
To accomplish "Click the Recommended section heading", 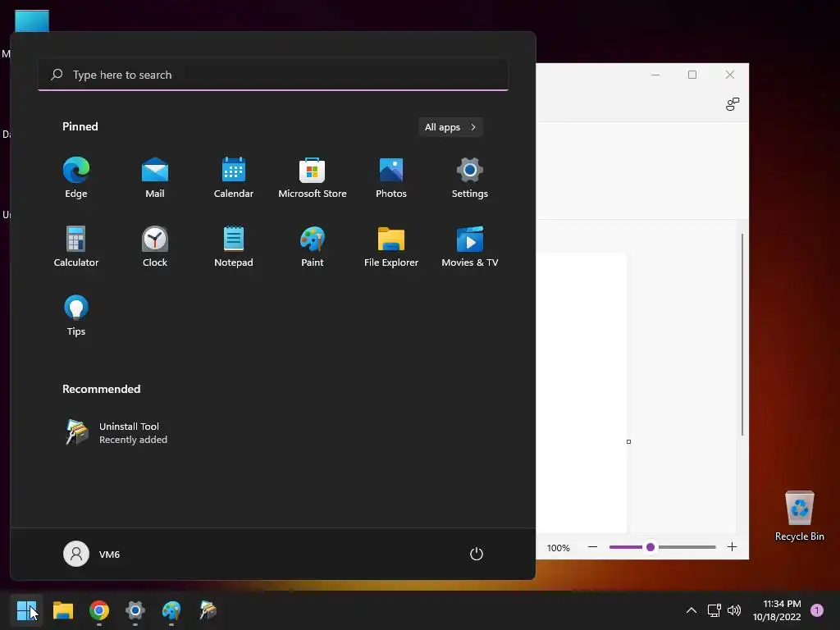I will tap(101, 389).
